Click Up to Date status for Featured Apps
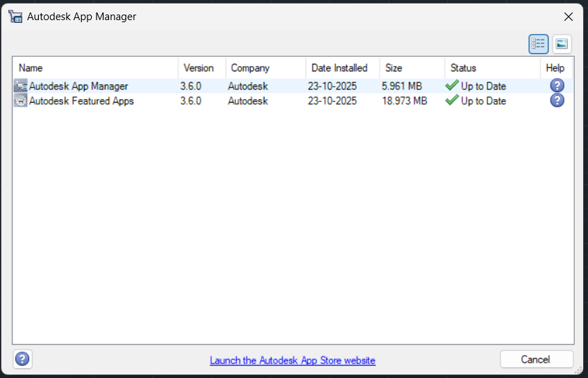 (x=483, y=101)
